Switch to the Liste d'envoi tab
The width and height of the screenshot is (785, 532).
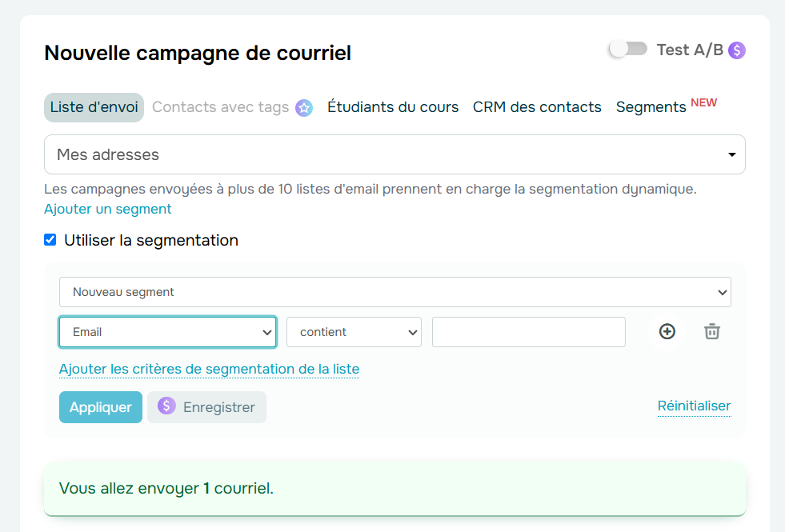pyautogui.click(x=94, y=106)
